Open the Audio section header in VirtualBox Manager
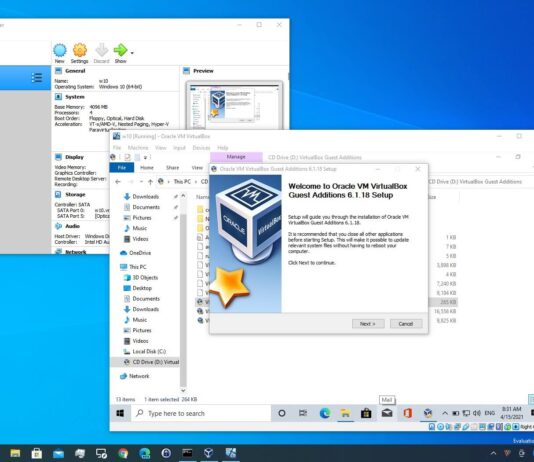The height and width of the screenshot is (462, 534). 72,226
